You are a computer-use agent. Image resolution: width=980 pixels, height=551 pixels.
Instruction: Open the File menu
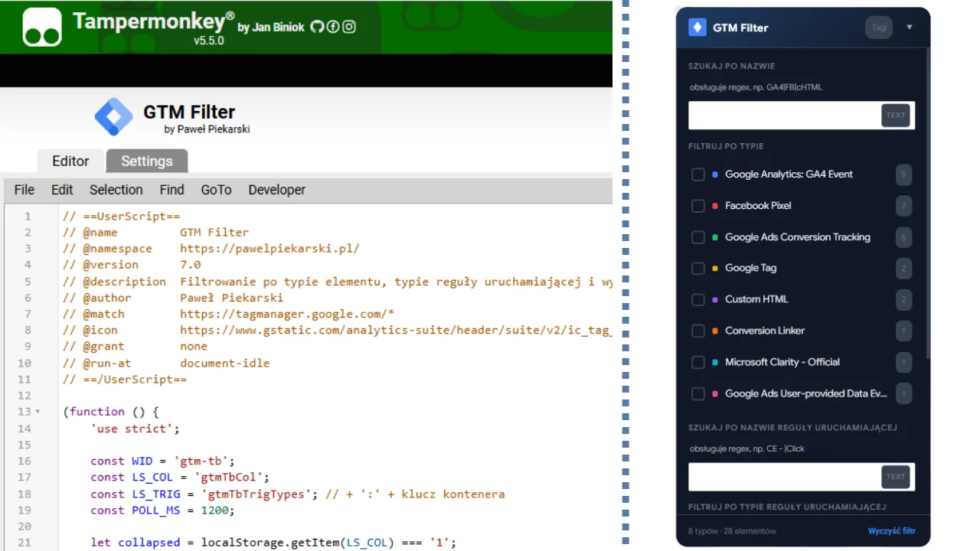[x=24, y=190]
